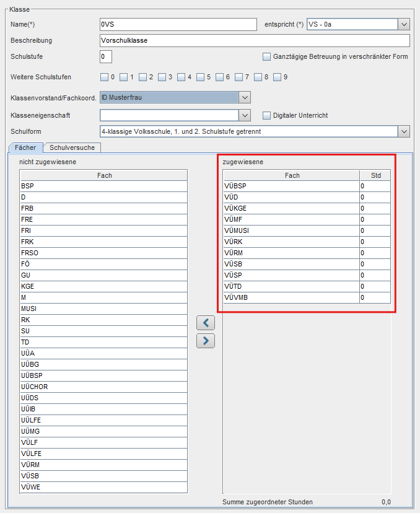This screenshot has width=420, height=513.
Task: Select VÜMUSI in the assigned subjects list
Action: pyautogui.click(x=291, y=230)
